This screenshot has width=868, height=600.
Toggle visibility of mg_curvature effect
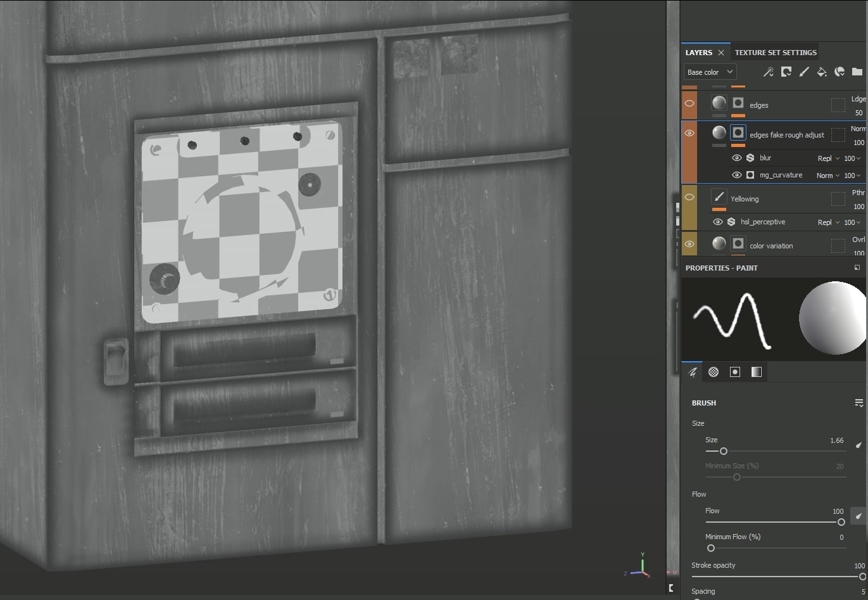pyautogui.click(x=736, y=176)
